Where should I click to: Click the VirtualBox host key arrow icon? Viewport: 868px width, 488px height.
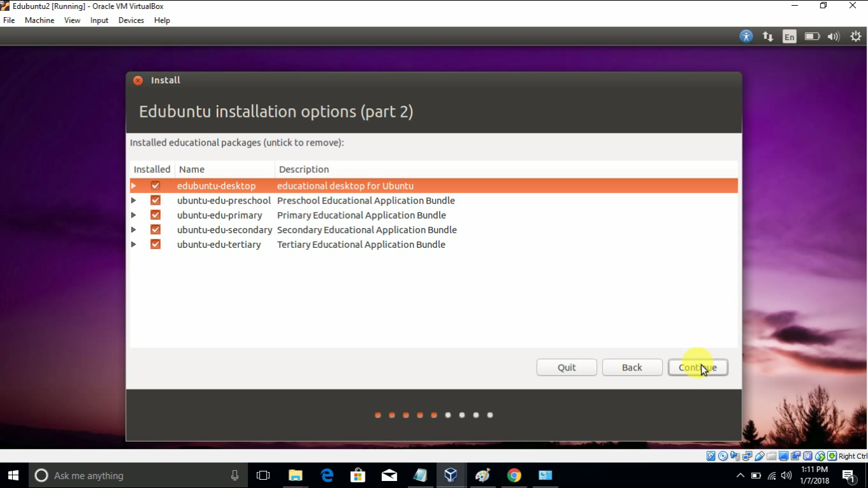(832, 456)
